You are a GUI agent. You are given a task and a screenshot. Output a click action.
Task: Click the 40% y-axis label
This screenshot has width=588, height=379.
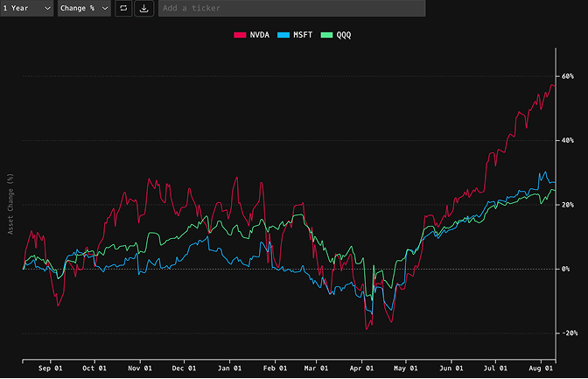point(567,140)
